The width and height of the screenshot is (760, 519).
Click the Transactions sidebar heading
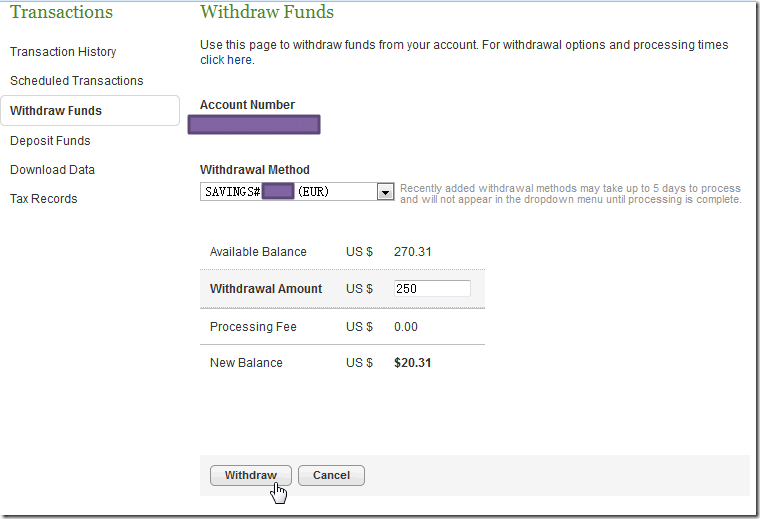tap(61, 13)
